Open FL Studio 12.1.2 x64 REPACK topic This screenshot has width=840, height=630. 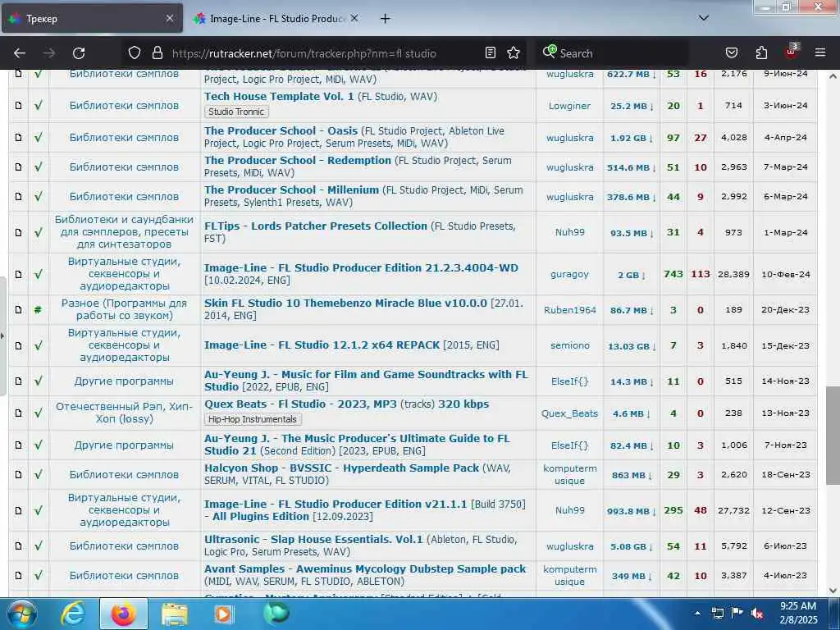click(322, 345)
